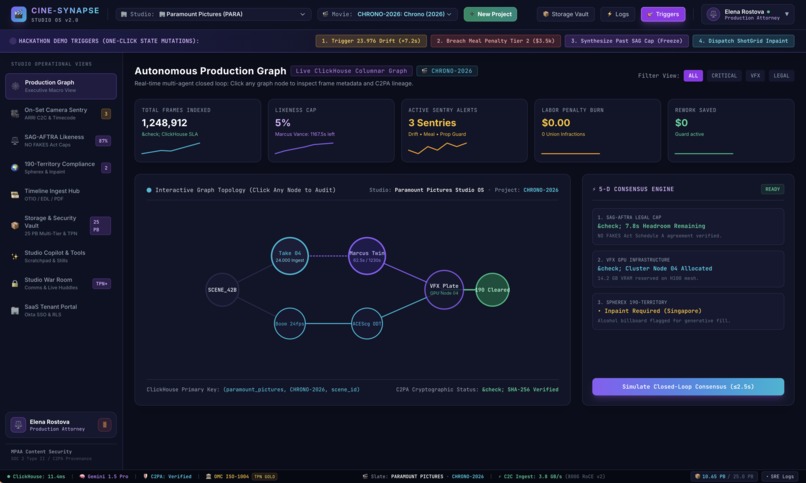The height and width of the screenshot is (483, 806).
Task: Toggle the Triggers panel button
Action: point(663,14)
